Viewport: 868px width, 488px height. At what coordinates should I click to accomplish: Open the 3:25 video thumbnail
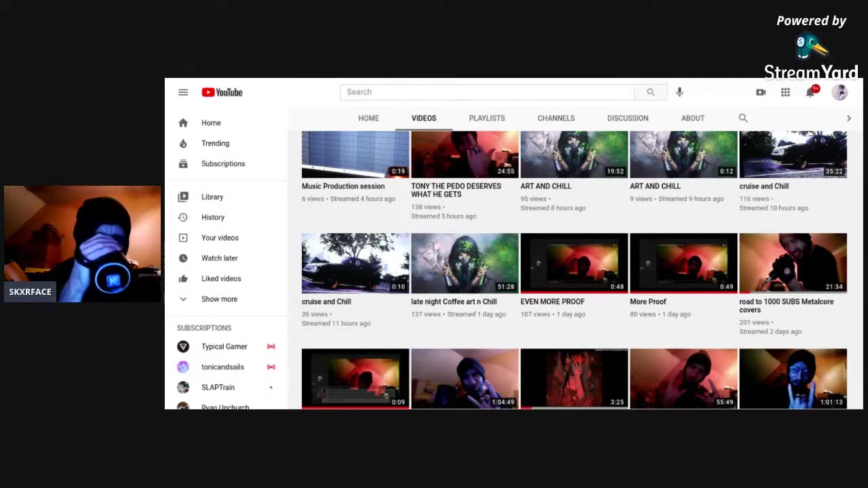pyautogui.click(x=574, y=378)
